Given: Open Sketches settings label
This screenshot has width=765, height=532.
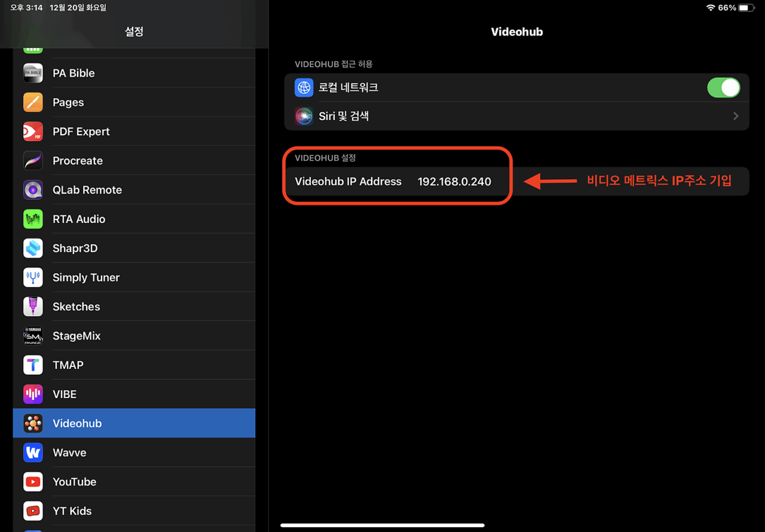Looking at the screenshot, I should pyautogui.click(x=76, y=307).
